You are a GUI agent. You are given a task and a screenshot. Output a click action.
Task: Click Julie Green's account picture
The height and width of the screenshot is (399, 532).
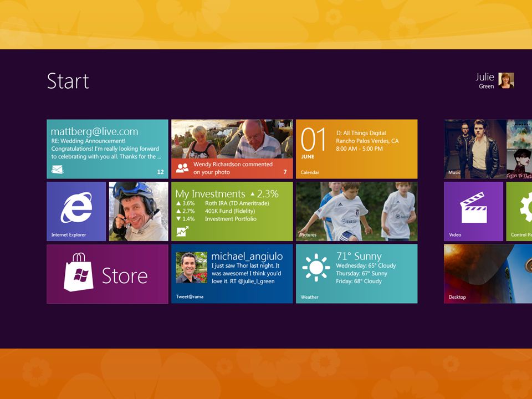pos(506,81)
